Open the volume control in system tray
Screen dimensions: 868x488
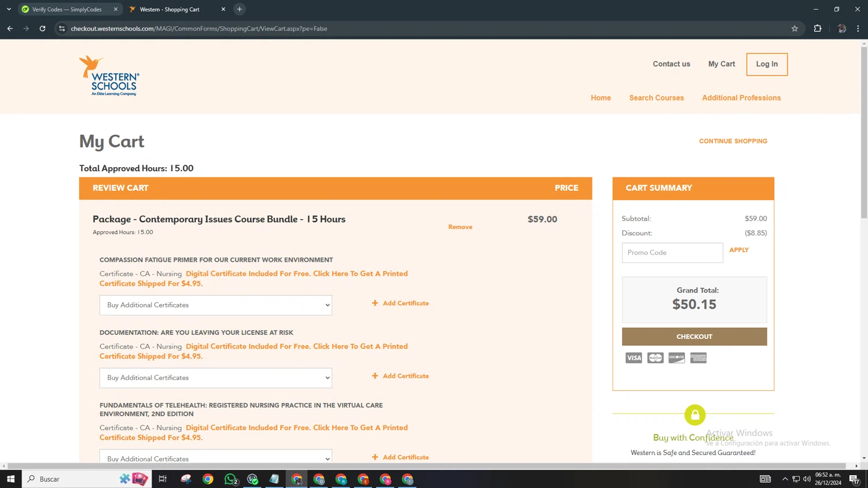807,479
